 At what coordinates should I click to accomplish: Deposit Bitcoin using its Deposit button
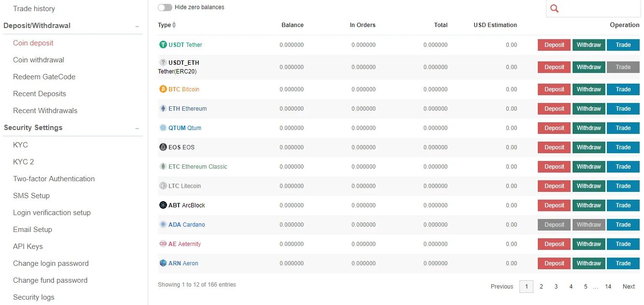pyautogui.click(x=554, y=89)
